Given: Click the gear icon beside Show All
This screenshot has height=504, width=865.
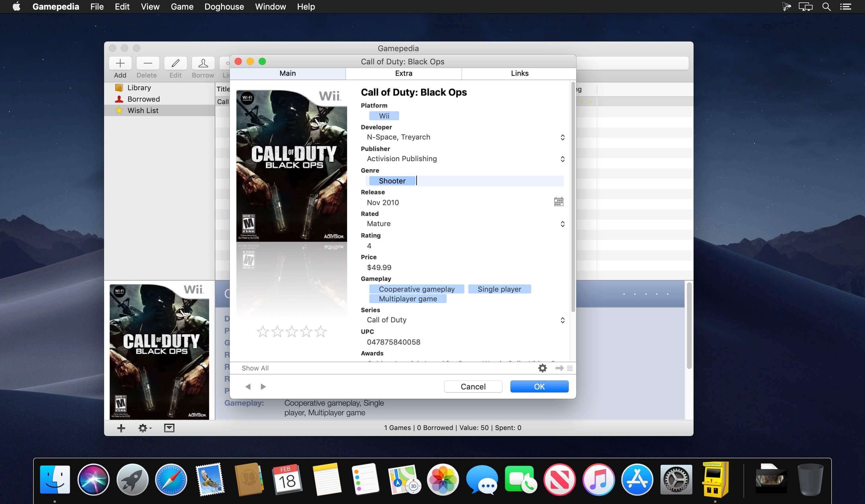Looking at the screenshot, I should (542, 368).
